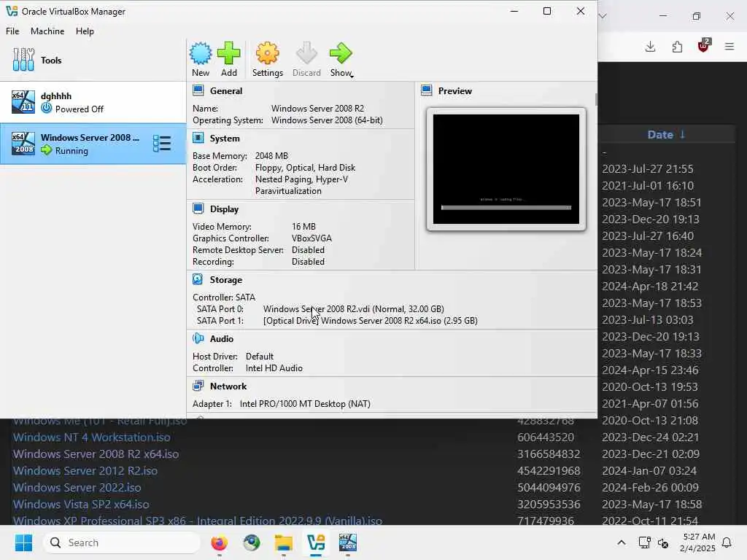Click the Adapter 1 Intel PRO/1000 value
This screenshot has width=747, height=560.
point(305,404)
